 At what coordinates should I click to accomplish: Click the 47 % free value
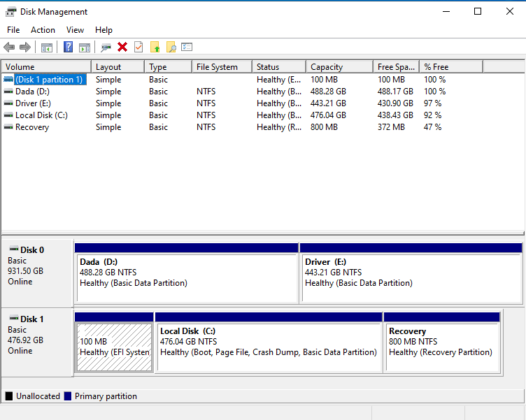pyautogui.click(x=432, y=127)
